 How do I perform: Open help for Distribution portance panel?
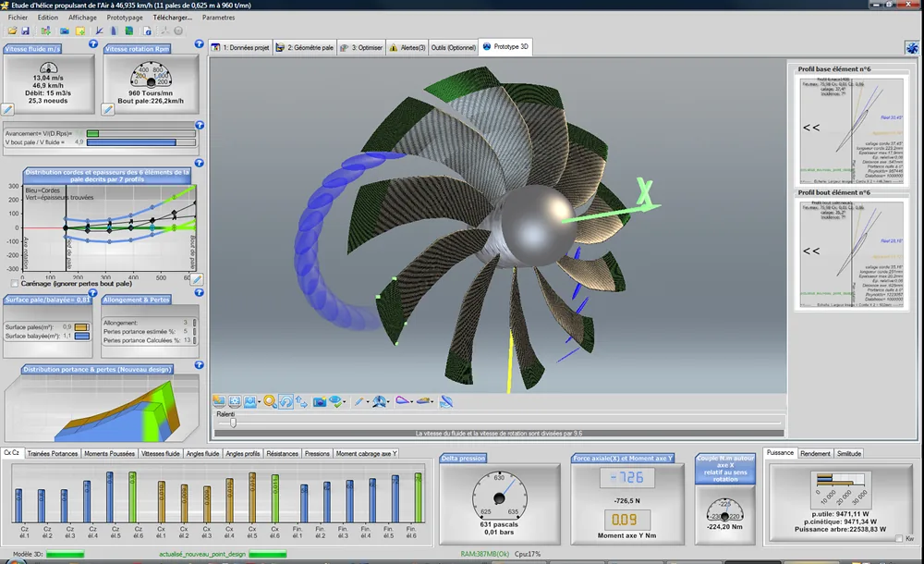(x=200, y=365)
